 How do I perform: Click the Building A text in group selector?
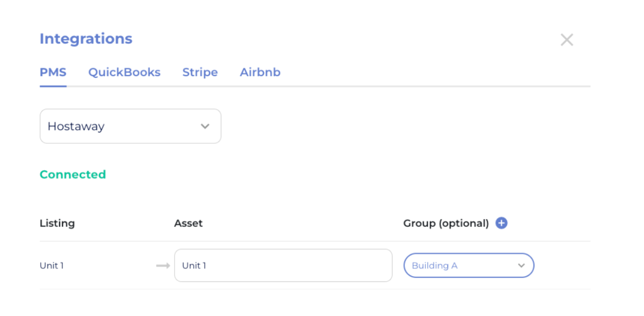click(435, 265)
